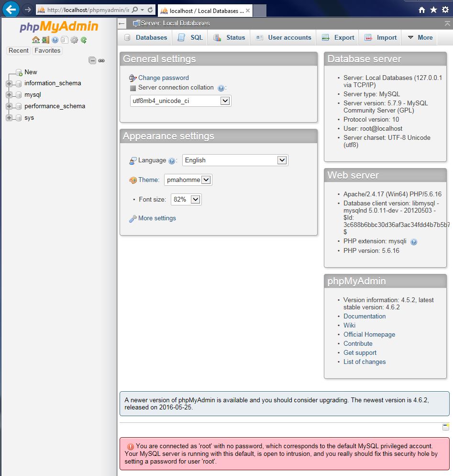Switch to the Databases tab
The width and height of the screenshot is (453, 476).
[x=146, y=38]
